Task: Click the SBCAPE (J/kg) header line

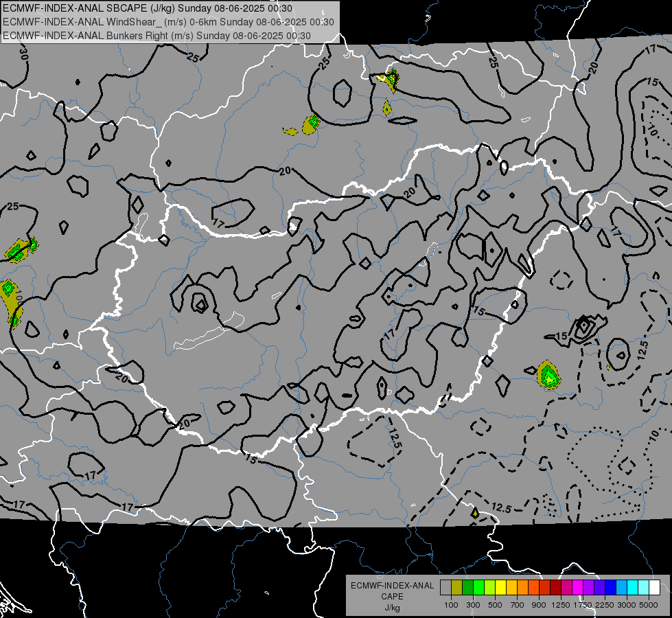Action: point(148,8)
